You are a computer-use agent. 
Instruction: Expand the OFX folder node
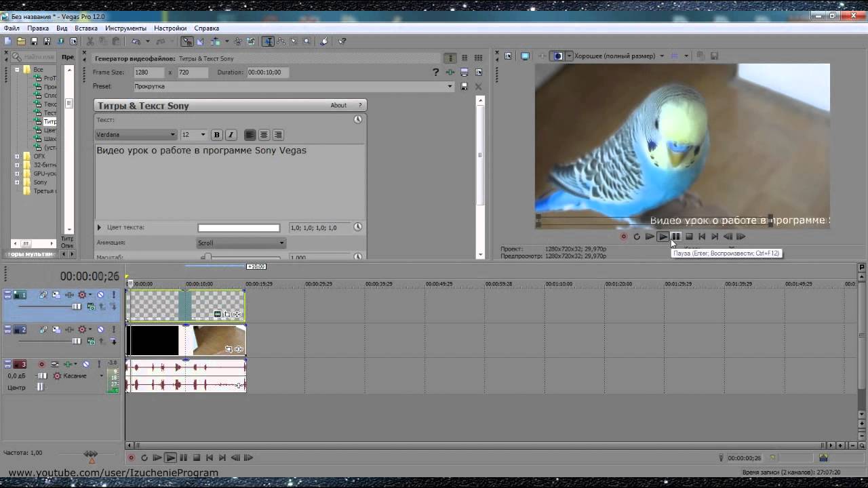point(17,156)
